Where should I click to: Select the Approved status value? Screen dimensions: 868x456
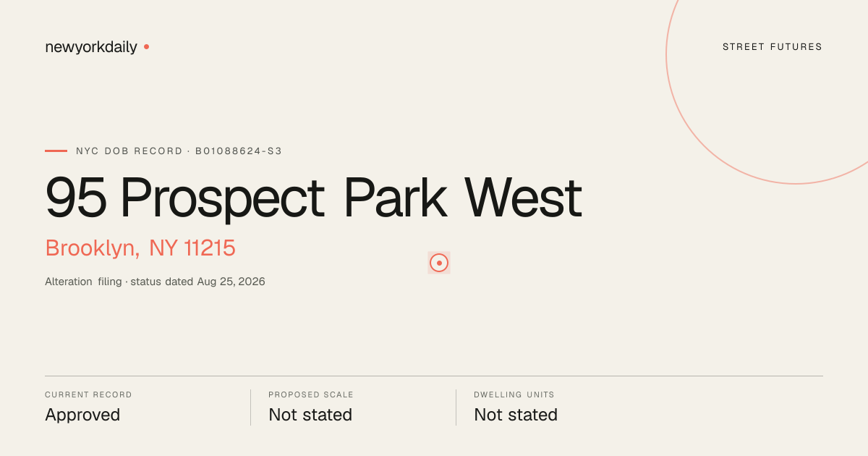pos(82,415)
